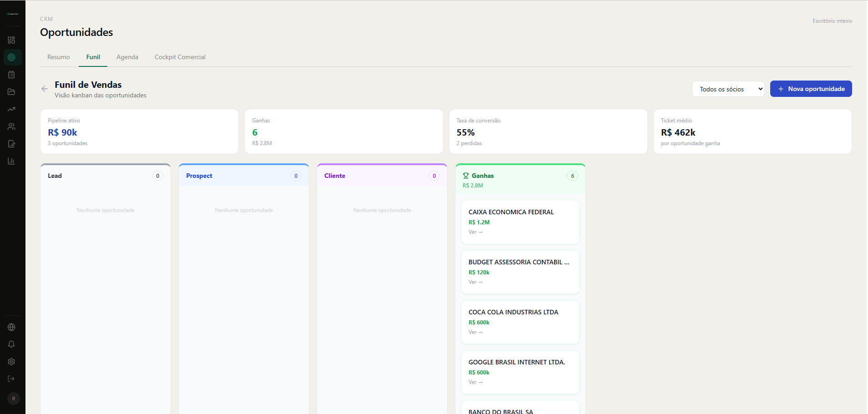Click the Cliente column count badge
Image resolution: width=868 pixels, height=414 pixels.
tap(434, 176)
